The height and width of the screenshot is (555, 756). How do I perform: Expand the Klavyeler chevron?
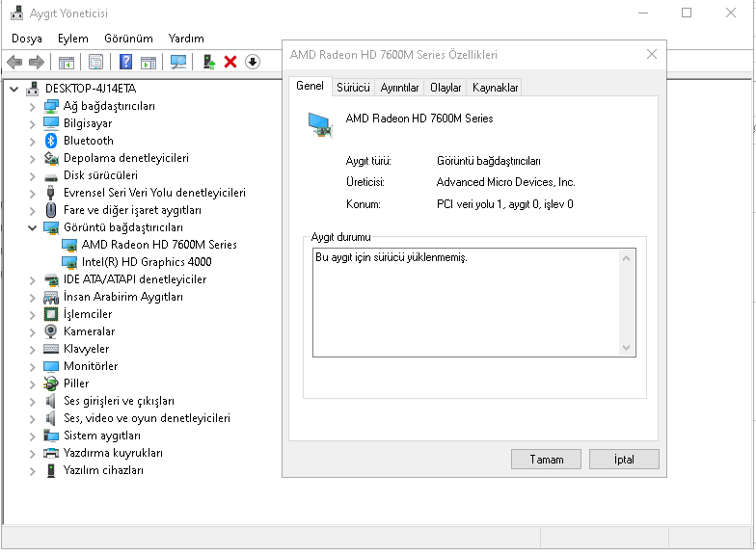click(x=33, y=349)
